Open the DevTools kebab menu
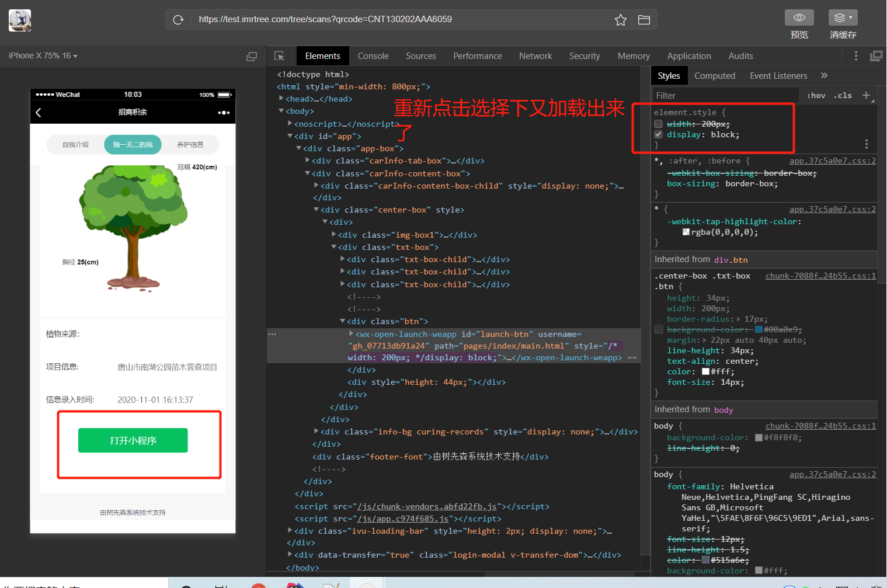 (x=856, y=56)
